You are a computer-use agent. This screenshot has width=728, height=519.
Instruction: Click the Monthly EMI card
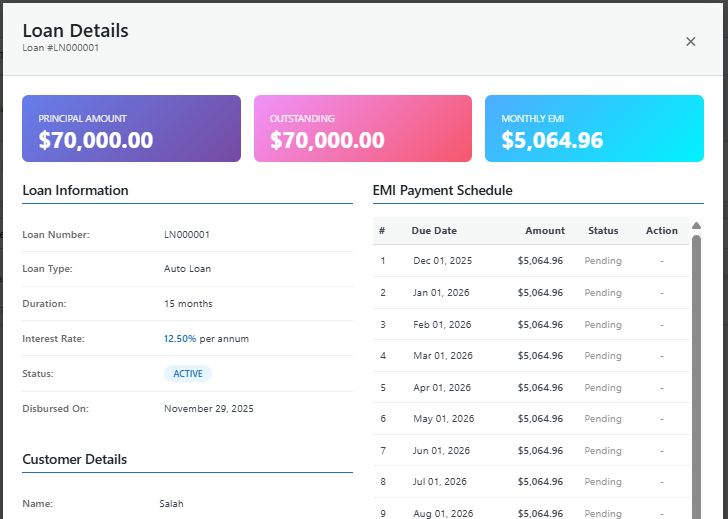[594, 129]
